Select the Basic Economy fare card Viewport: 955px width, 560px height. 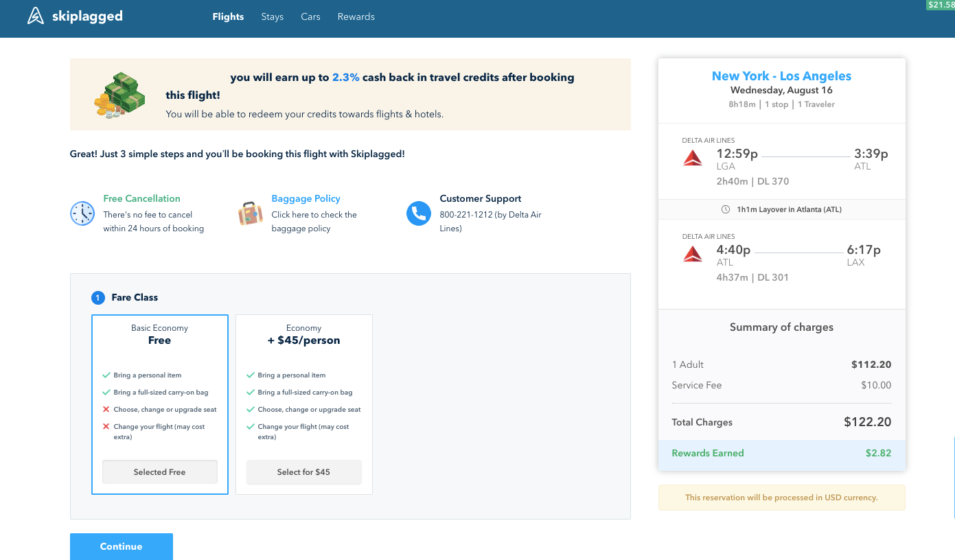[x=159, y=404]
